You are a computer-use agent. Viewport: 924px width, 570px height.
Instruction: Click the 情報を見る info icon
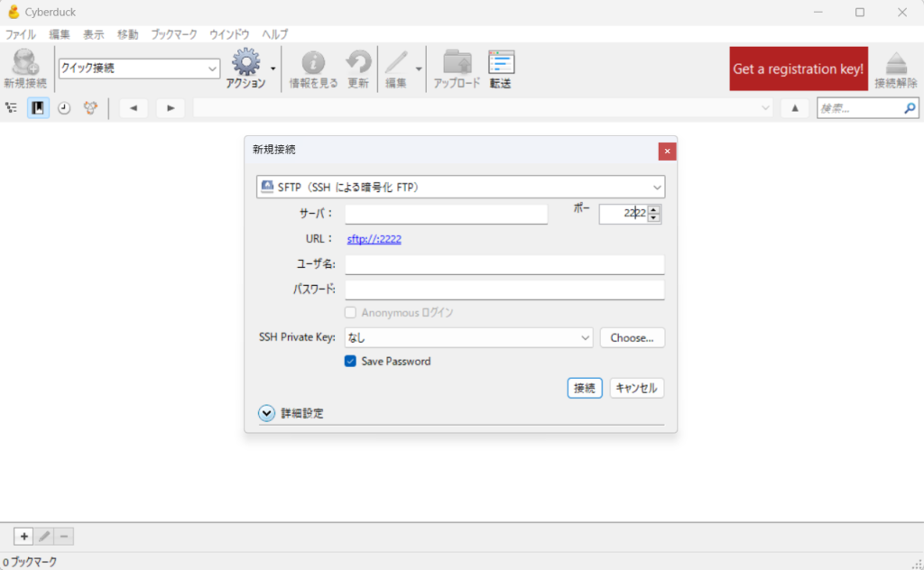pyautogui.click(x=313, y=69)
